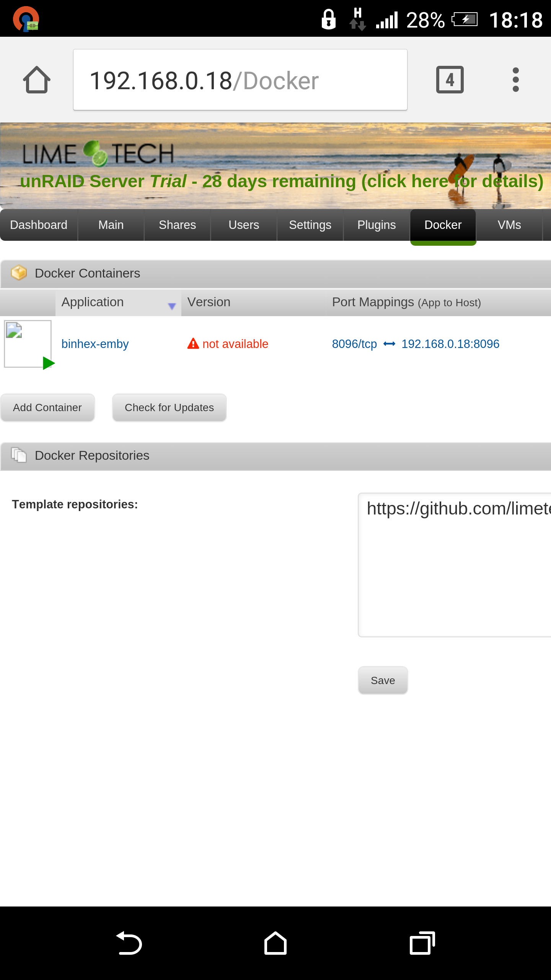Tap the Android recent apps button
Viewport: 551px width, 980px height.
tap(422, 943)
